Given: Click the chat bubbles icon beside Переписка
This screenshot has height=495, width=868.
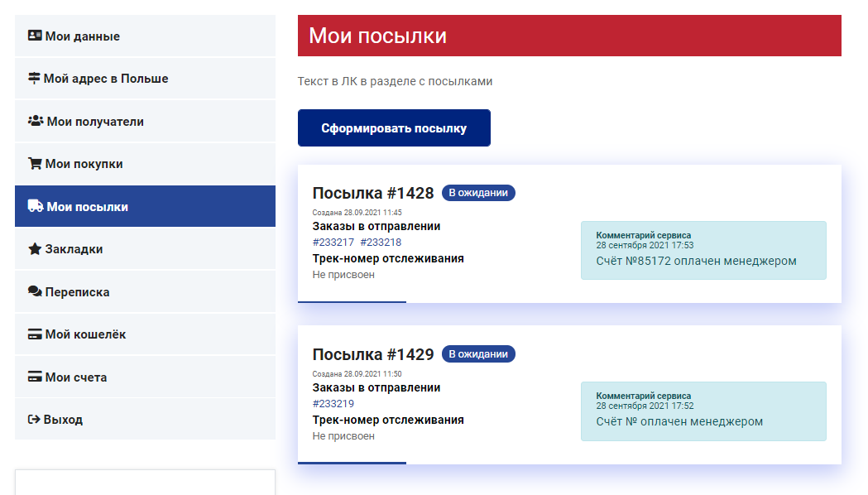Looking at the screenshot, I should click(35, 292).
